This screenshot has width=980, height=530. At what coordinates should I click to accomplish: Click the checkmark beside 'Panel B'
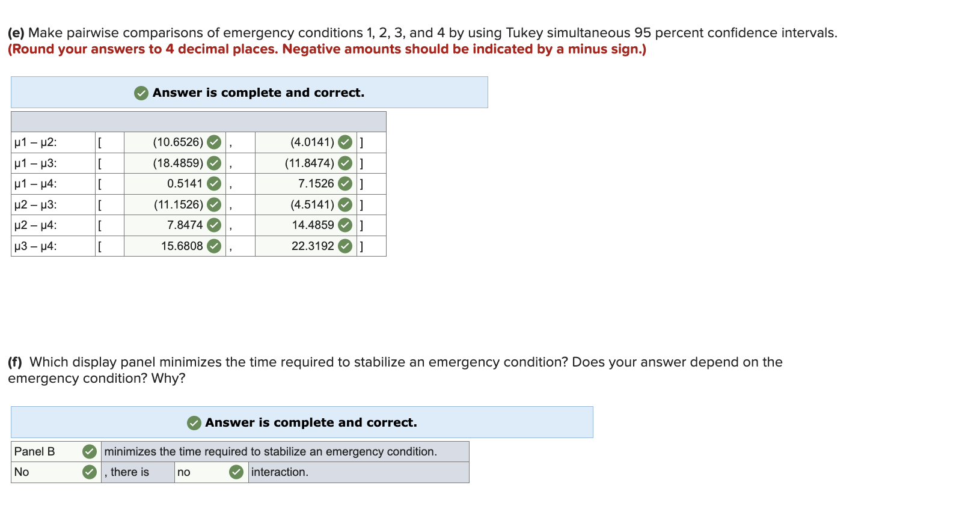(x=89, y=451)
